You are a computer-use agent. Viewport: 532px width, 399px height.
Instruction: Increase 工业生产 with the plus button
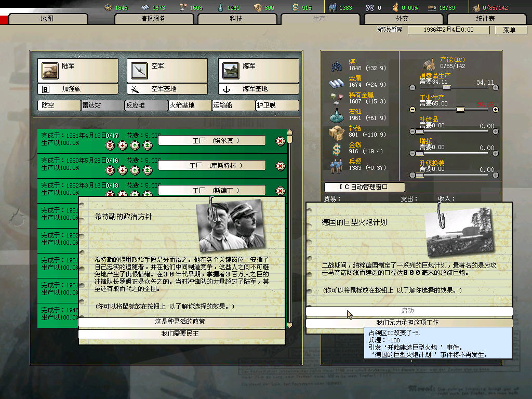(x=495, y=110)
